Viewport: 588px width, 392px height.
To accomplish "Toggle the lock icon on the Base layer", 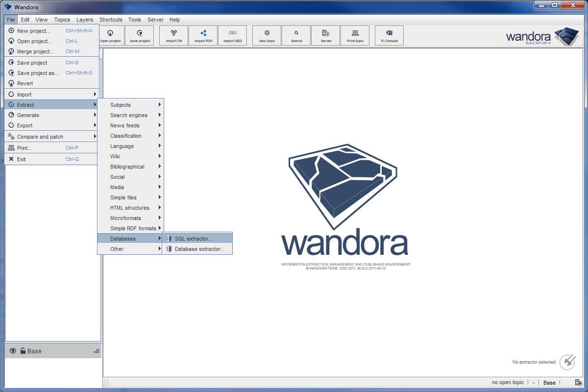I will point(23,350).
